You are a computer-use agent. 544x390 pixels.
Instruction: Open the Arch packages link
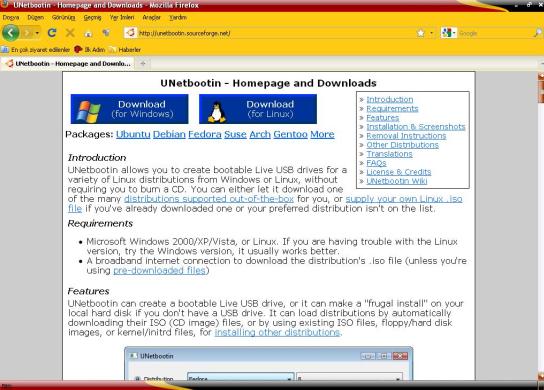260,134
